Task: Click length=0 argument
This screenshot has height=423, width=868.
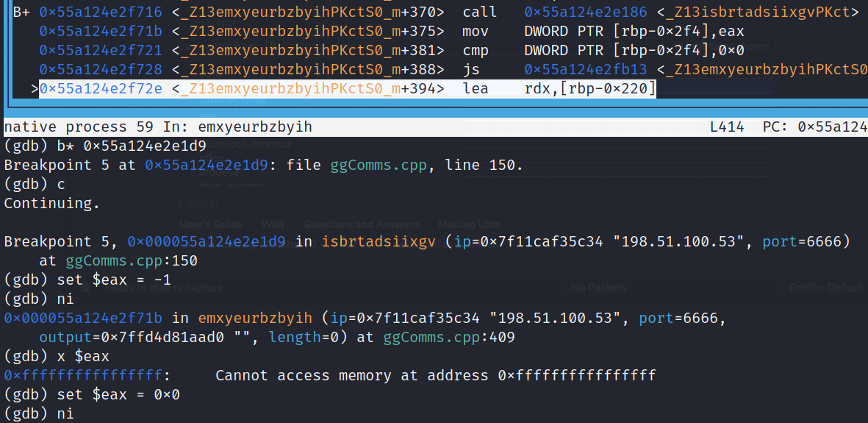Action: 304,337
